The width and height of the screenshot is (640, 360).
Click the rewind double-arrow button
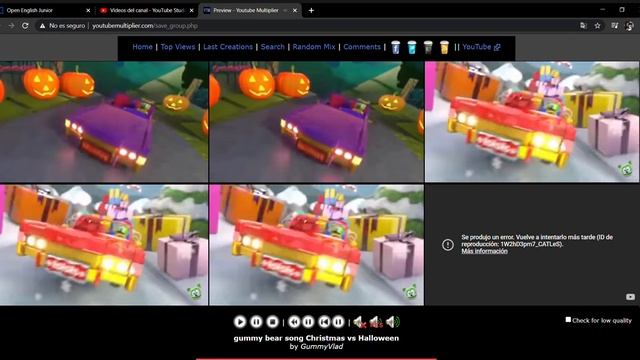294,322
